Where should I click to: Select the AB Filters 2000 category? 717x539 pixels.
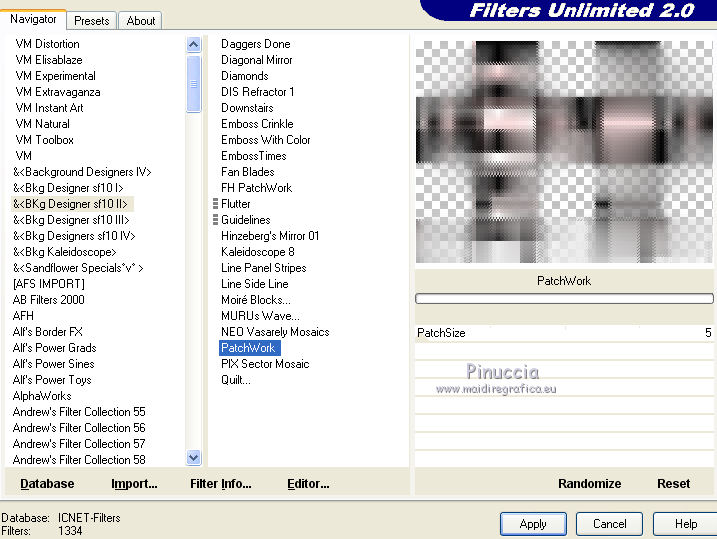click(x=49, y=300)
